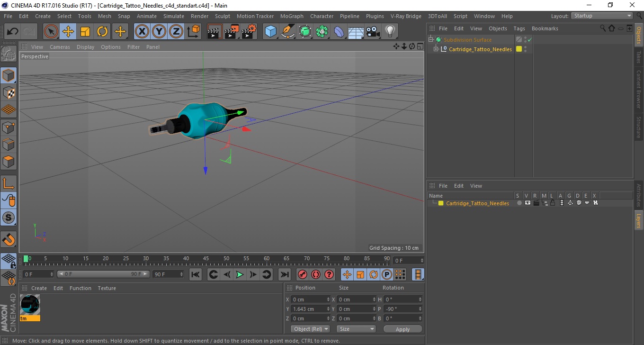Play the animation forward

click(240, 274)
